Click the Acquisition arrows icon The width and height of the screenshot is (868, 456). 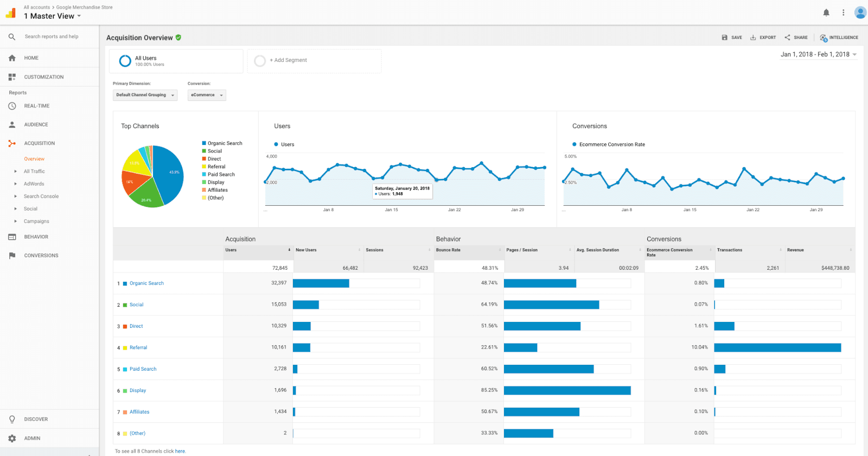12,143
